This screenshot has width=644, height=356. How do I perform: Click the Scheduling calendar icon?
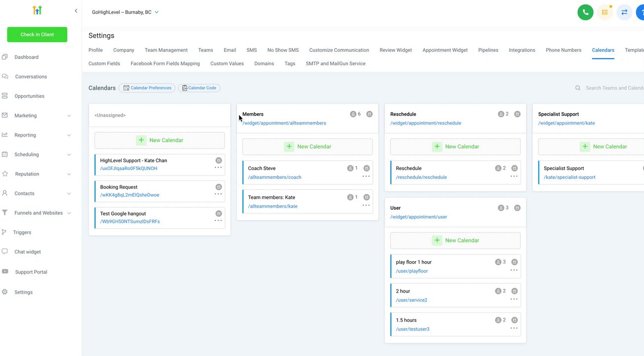[5, 154]
